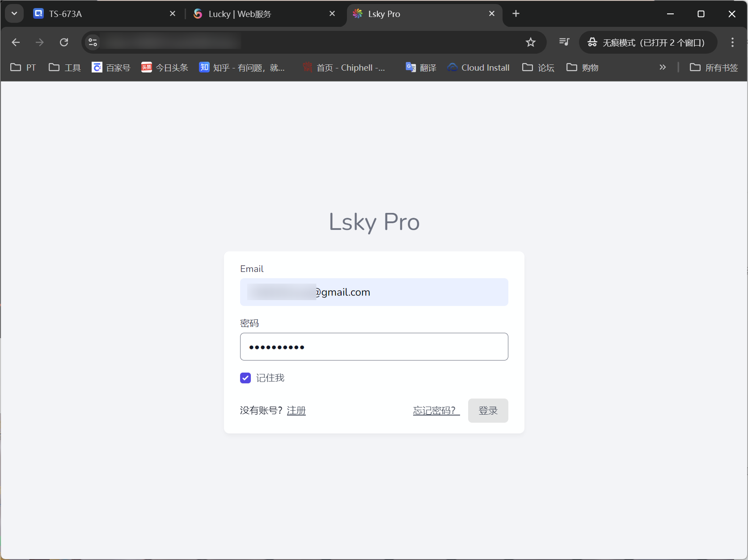Click the 密码 password field
The image size is (748, 560).
tap(374, 347)
